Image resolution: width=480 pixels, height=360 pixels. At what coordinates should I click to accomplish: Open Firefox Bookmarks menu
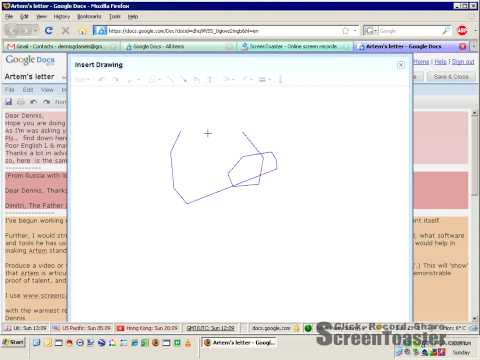pos(89,16)
